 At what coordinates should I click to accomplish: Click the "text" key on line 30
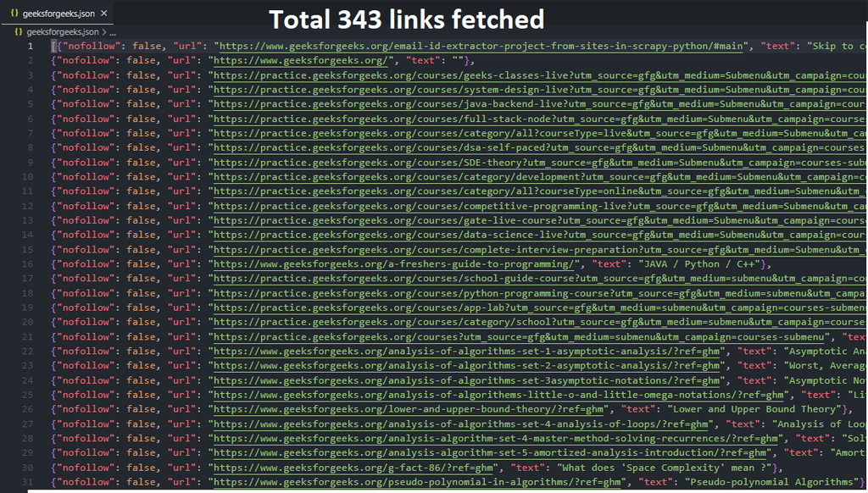pos(527,468)
